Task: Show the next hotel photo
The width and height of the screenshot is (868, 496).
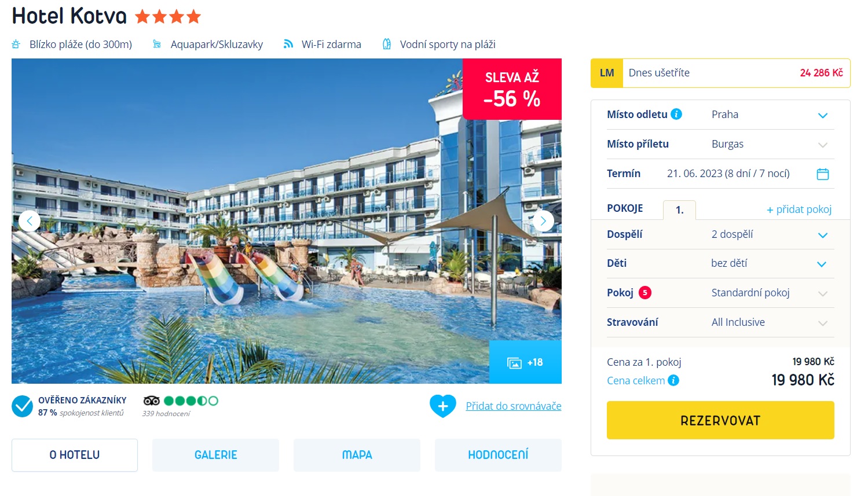Action: pos(543,221)
